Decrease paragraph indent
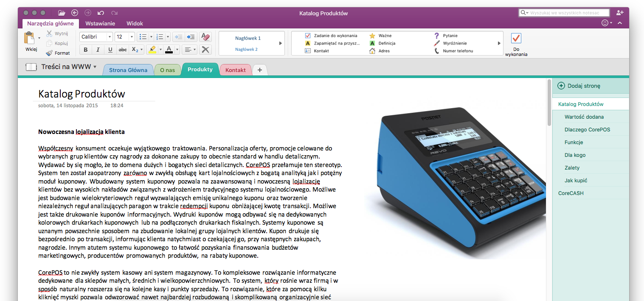This screenshot has width=644, height=301. coord(179,37)
